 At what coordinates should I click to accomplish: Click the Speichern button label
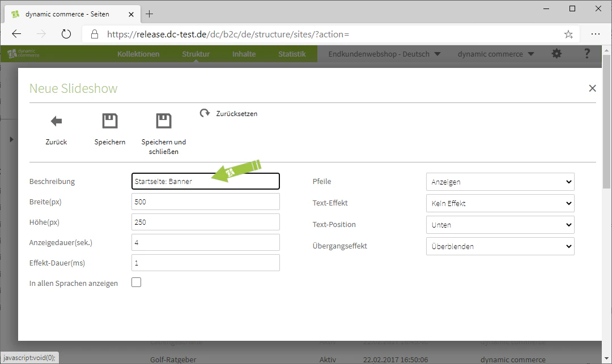point(110,142)
